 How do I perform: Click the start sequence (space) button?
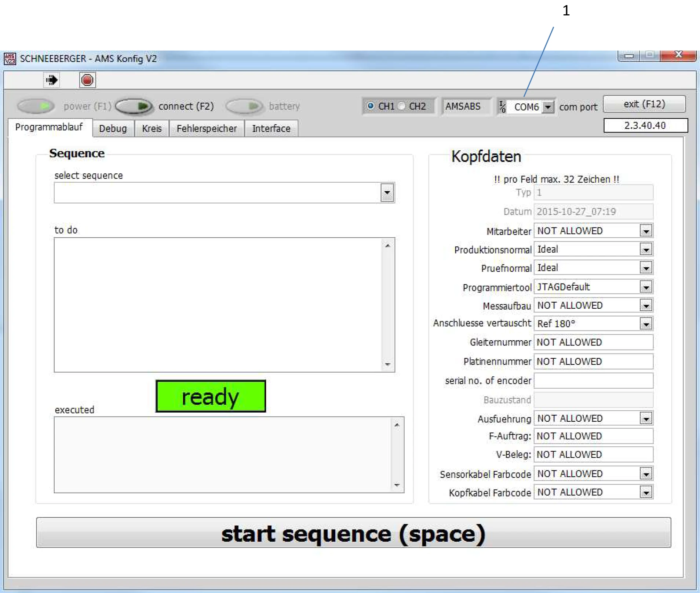(353, 533)
